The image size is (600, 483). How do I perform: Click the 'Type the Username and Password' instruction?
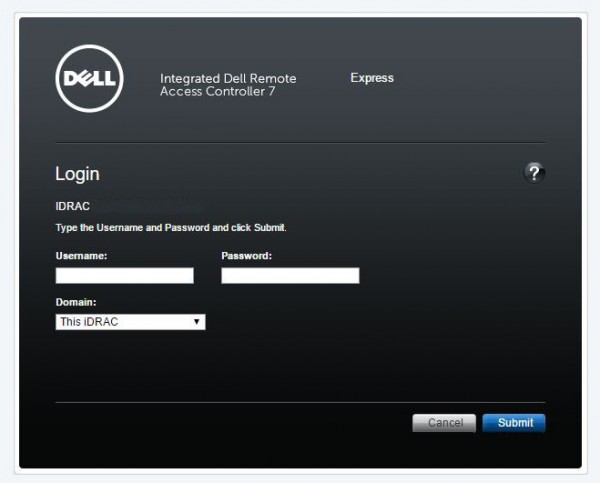tap(171, 229)
